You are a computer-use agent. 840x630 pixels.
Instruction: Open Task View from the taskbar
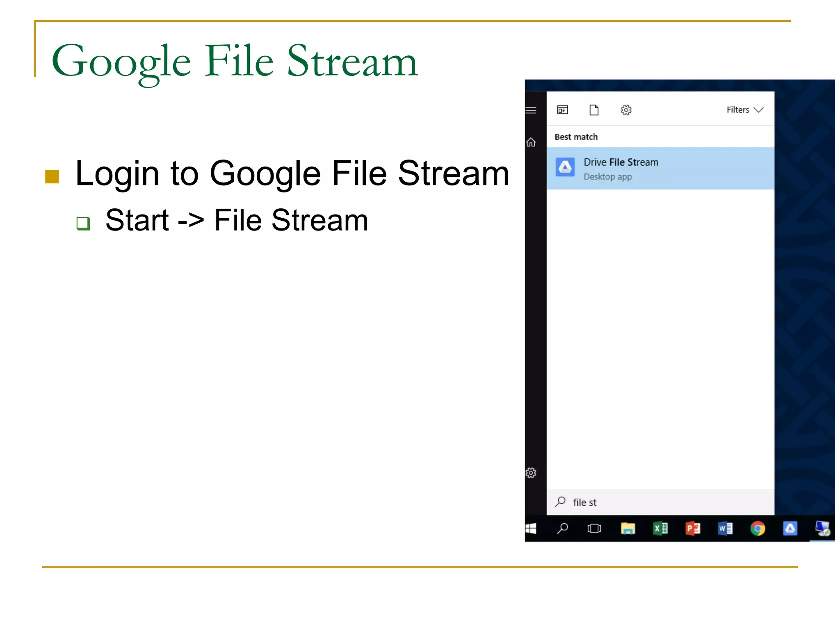(594, 529)
